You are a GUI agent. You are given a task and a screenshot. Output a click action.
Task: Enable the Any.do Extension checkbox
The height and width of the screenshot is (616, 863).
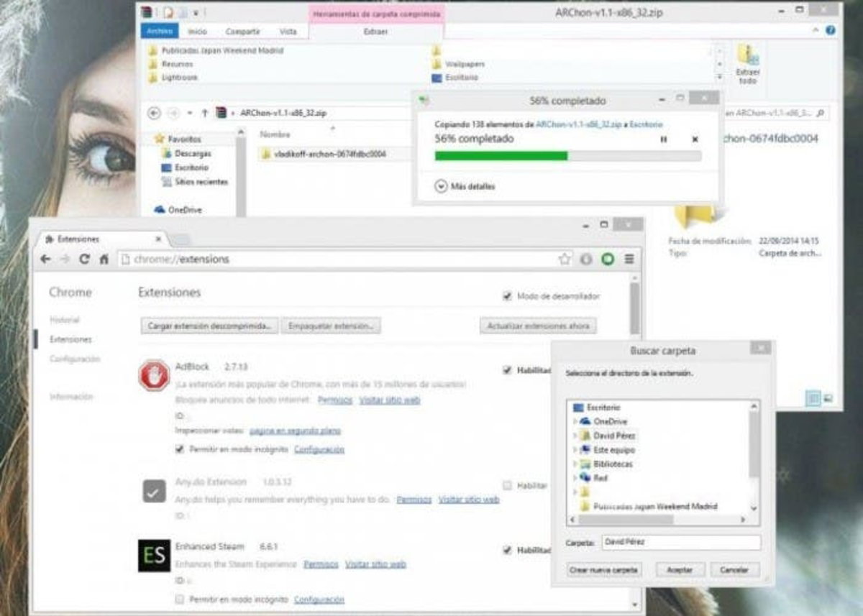[507, 486]
